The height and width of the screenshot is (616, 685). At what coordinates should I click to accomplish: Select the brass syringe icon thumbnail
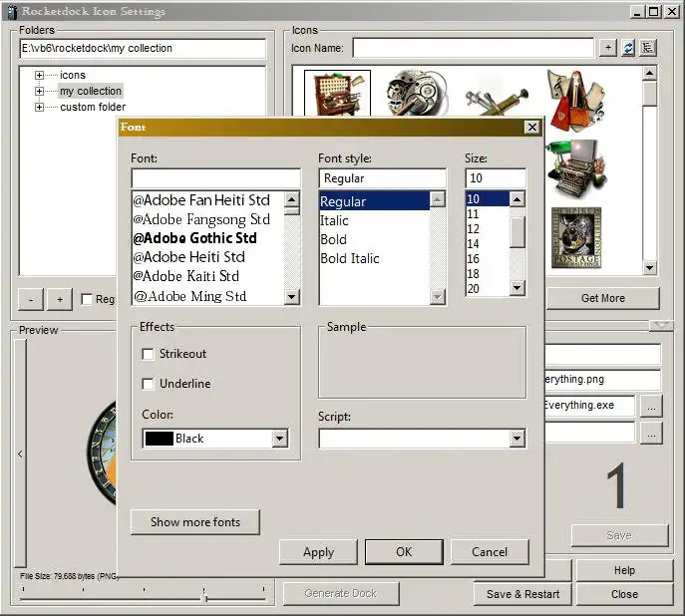click(498, 100)
